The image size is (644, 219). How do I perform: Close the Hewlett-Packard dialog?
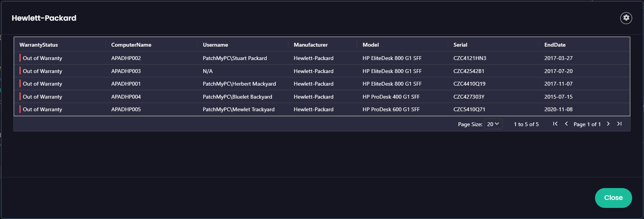(613, 198)
